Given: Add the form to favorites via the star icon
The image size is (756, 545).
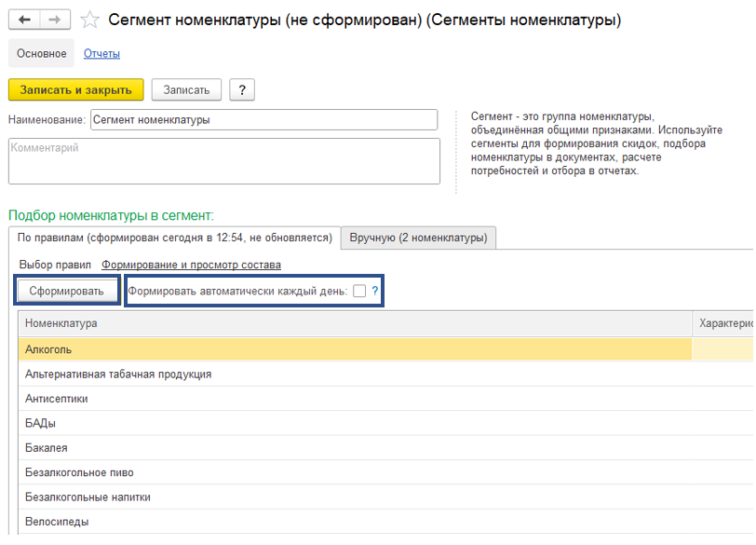Looking at the screenshot, I should (x=89, y=20).
